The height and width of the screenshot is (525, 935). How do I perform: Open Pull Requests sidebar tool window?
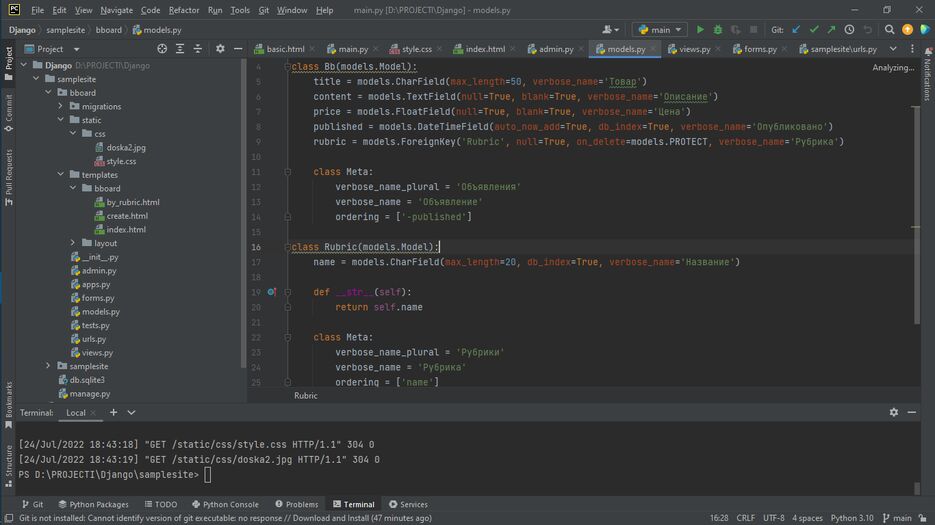[x=8, y=177]
